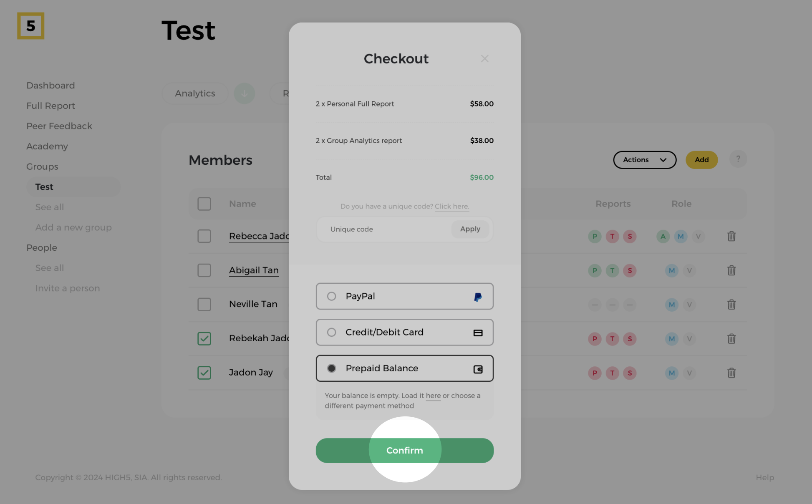Uncheck the Jadon Jay checkbox
Screen dimensions: 812x504
pos(204,373)
